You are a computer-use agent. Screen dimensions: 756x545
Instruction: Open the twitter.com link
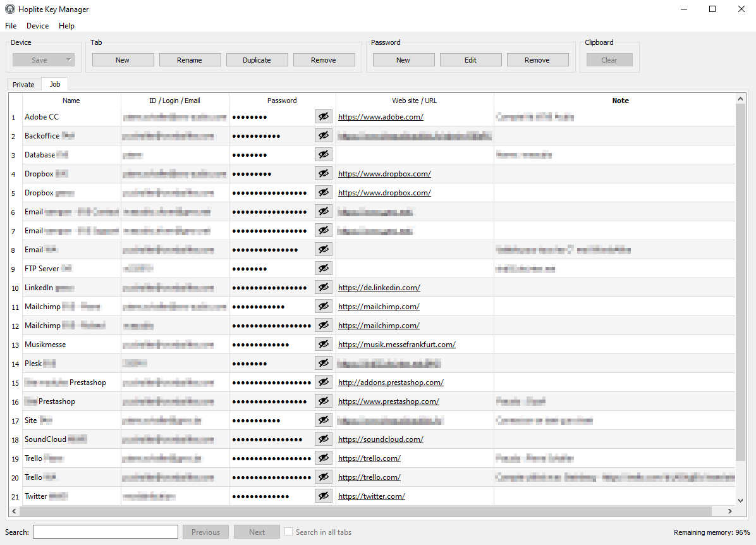point(372,496)
